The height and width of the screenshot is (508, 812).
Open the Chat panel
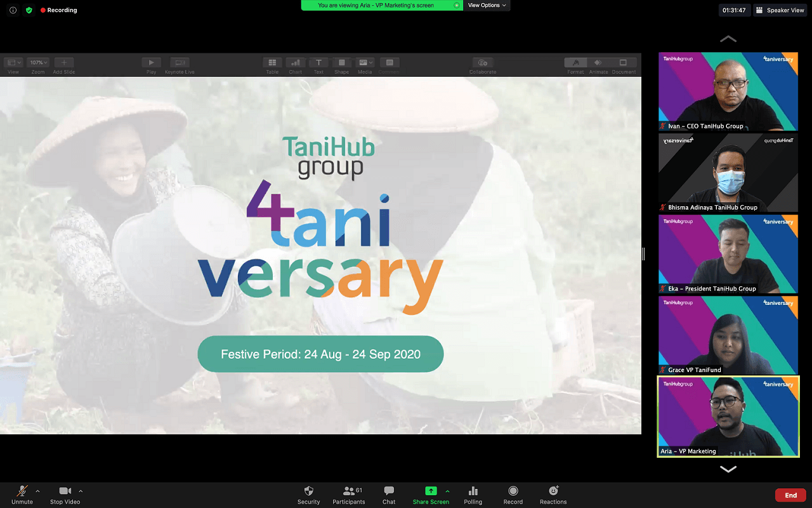tap(389, 491)
